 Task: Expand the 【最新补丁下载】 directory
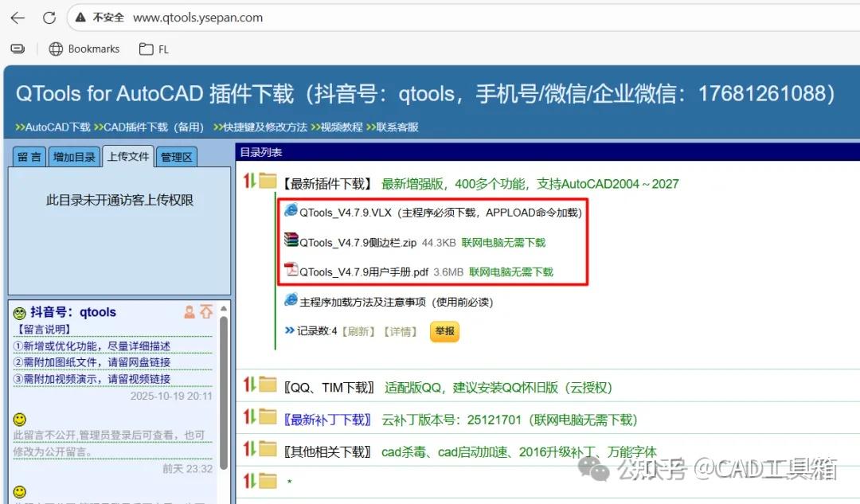pos(327,420)
